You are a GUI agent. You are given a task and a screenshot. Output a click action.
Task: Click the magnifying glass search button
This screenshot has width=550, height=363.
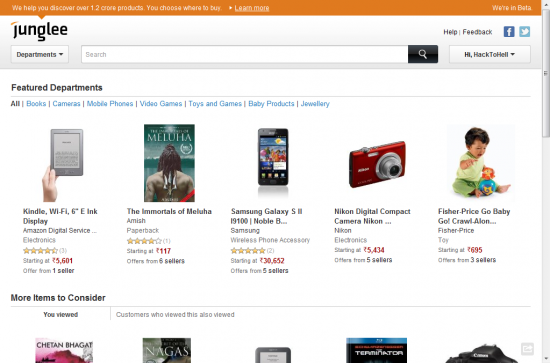[423, 54]
